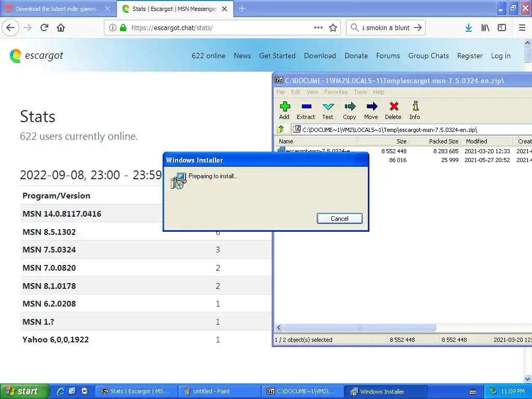Sort 7-Zip list by Modified column

click(487, 141)
